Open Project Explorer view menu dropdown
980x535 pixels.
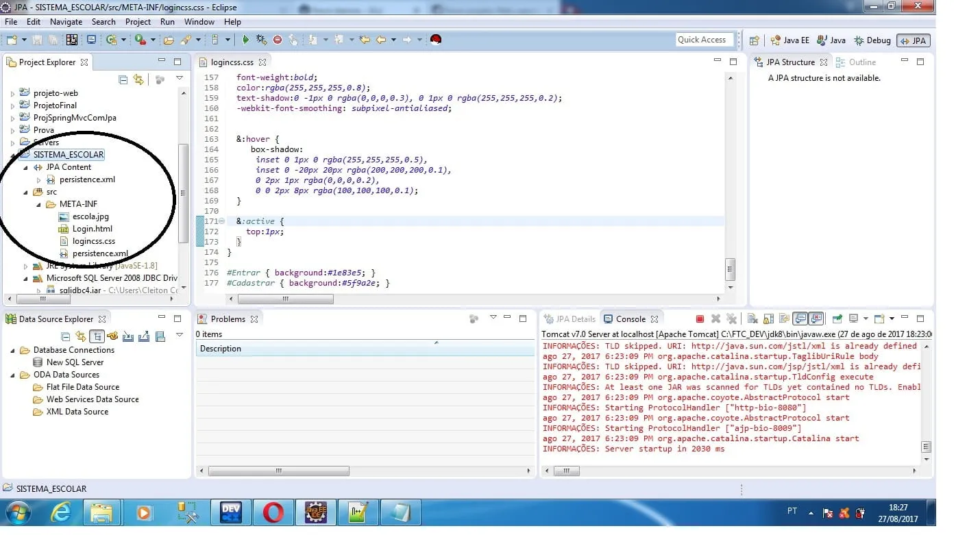pyautogui.click(x=180, y=79)
